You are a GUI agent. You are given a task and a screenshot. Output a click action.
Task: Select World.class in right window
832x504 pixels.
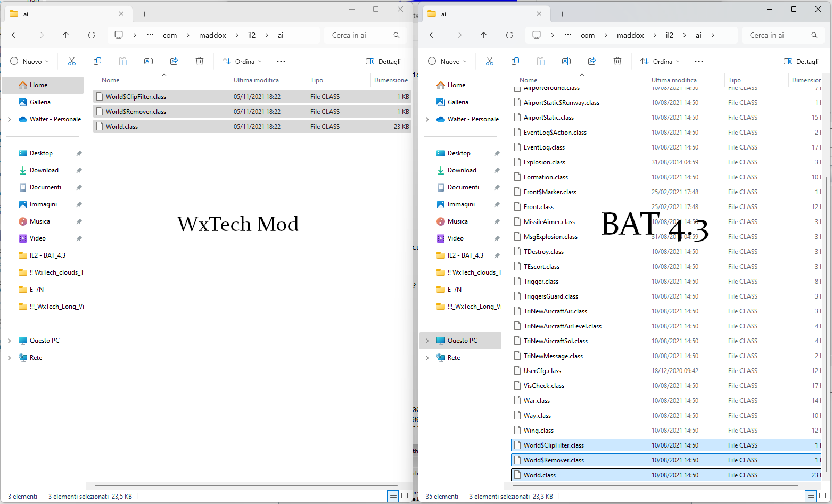(666, 475)
